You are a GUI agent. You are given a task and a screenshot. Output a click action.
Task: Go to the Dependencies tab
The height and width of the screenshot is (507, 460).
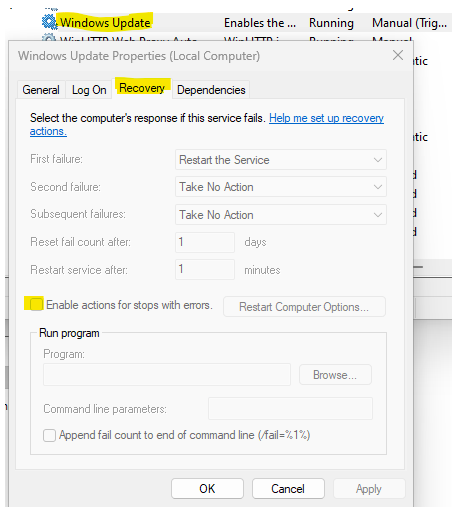[211, 90]
